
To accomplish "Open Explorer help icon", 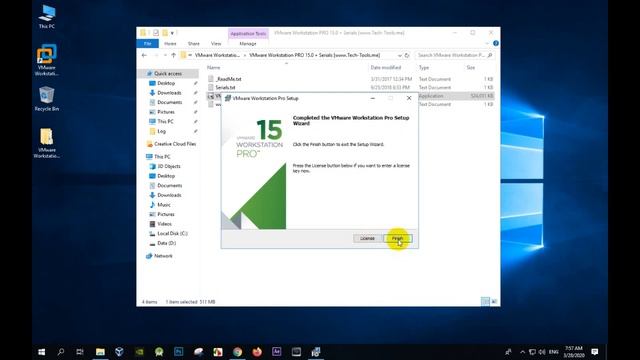I will pyautogui.click(x=496, y=43).
